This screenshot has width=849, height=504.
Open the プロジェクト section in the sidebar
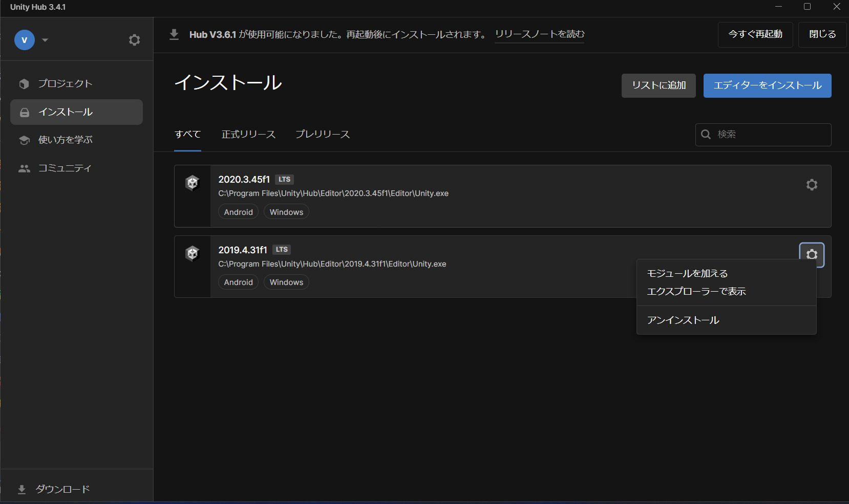pos(64,83)
